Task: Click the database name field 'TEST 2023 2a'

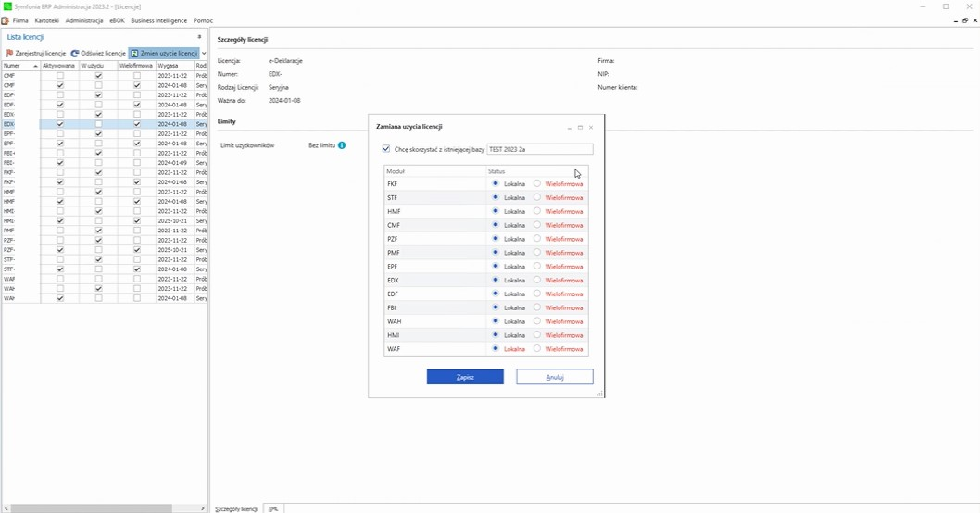Action: point(539,148)
